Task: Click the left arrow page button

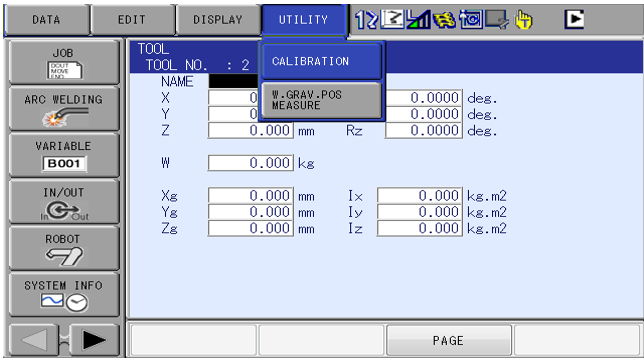Action: pos(34,340)
